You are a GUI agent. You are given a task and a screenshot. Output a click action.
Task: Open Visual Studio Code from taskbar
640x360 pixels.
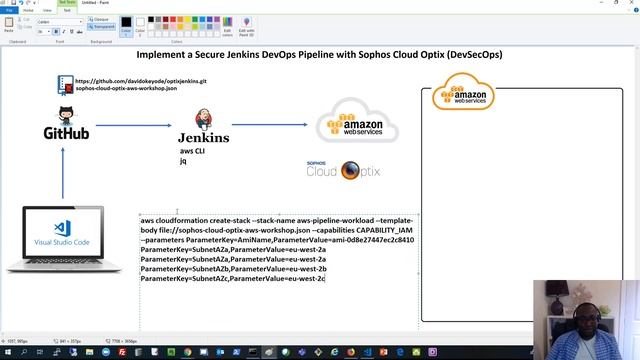367,352
